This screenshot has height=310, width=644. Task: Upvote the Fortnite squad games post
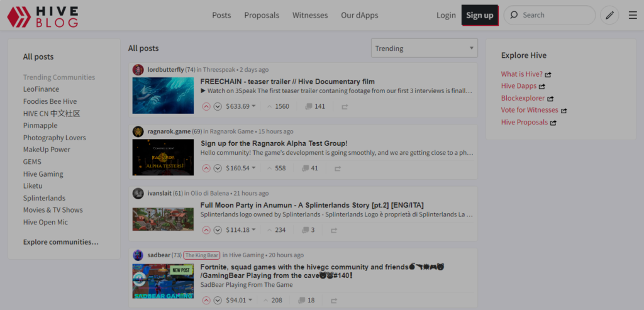pos(206,300)
